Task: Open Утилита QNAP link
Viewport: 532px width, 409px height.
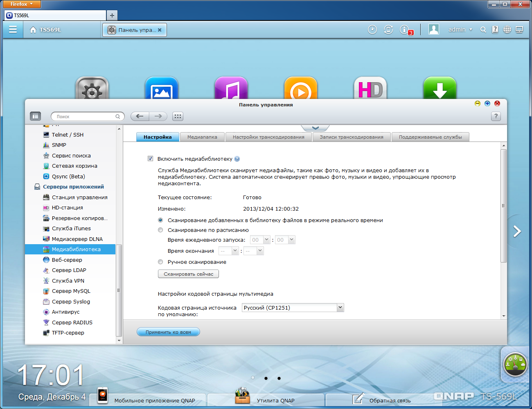Action: pyautogui.click(x=275, y=400)
